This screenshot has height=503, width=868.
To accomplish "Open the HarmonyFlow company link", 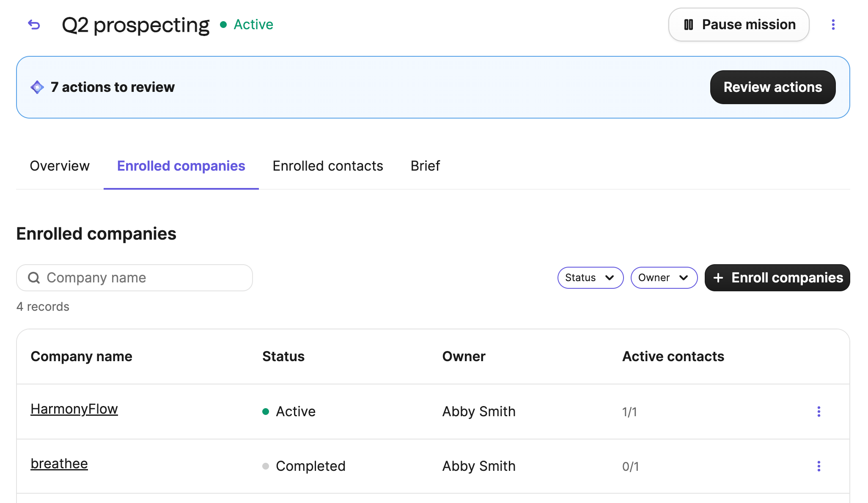I will pyautogui.click(x=74, y=409).
